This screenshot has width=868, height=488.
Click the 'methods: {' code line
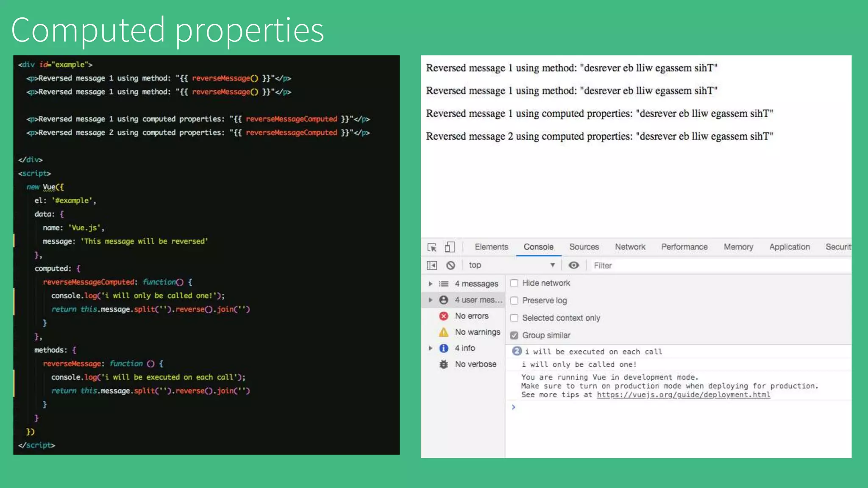click(x=55, y=350)
